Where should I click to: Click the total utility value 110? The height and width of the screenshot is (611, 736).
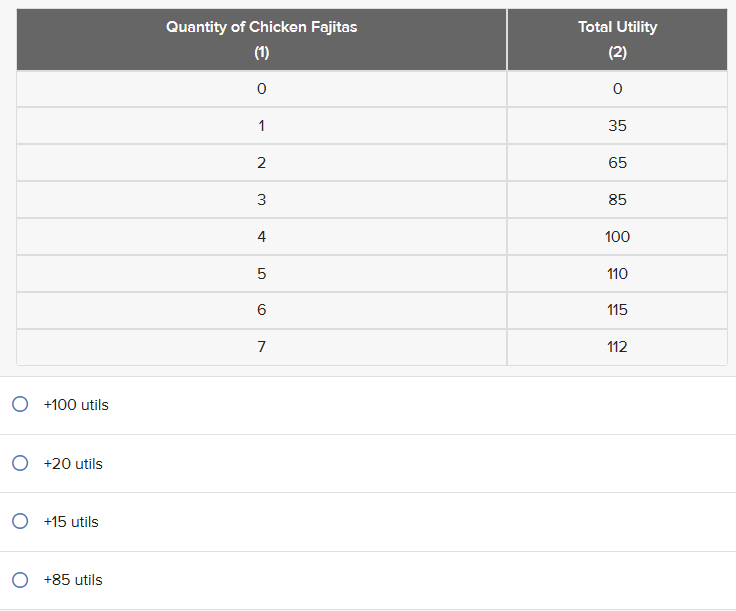tap(617, 274)
